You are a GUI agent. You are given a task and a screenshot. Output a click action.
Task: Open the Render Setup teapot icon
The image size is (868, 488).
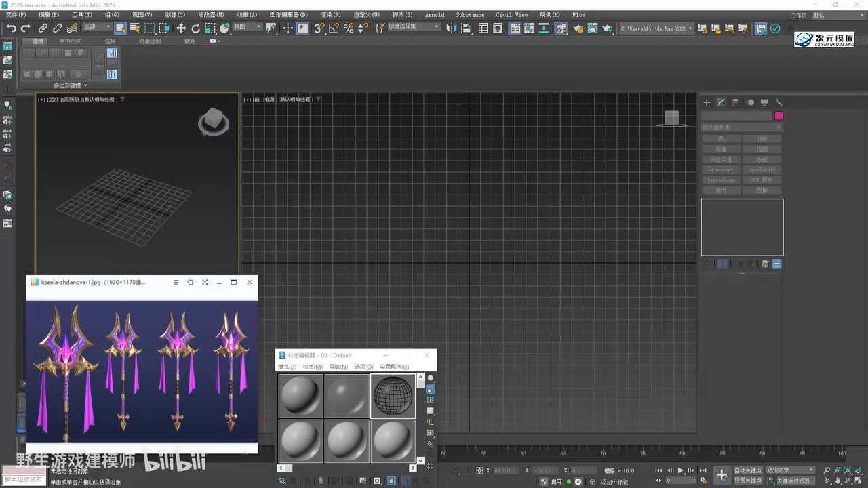[578, 28]
